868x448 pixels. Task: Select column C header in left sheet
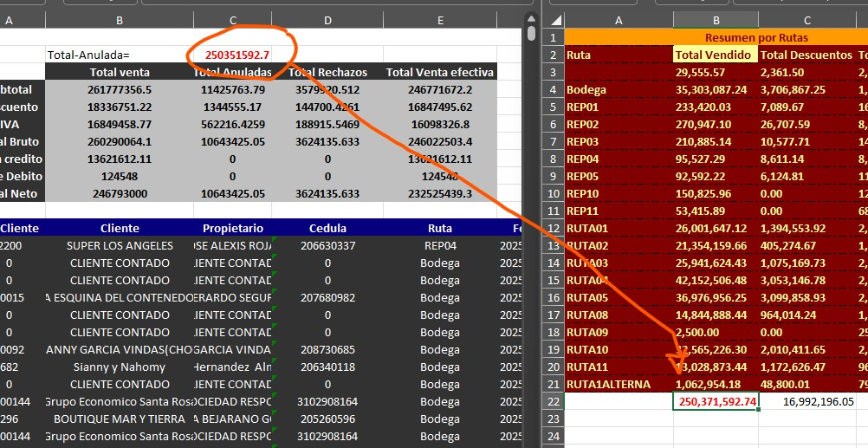tap(232, 20)
